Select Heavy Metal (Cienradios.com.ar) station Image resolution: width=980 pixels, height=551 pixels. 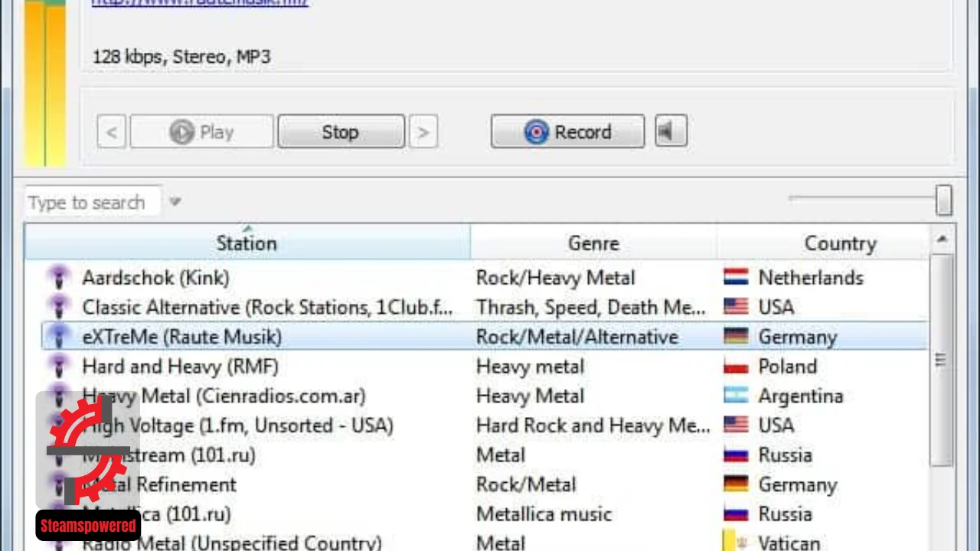[224, 396]
